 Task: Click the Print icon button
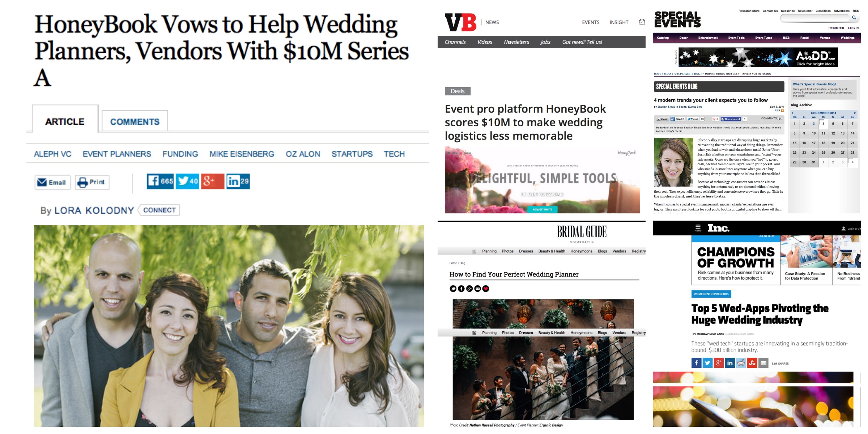tap(92, 182)
